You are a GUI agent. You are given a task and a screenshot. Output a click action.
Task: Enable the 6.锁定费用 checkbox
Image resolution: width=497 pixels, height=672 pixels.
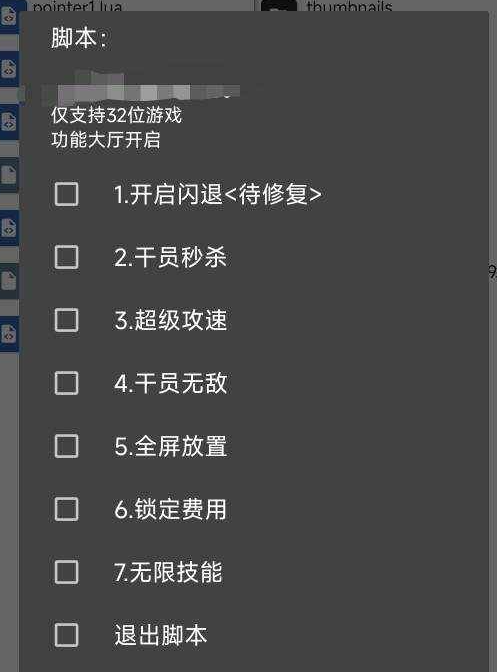tap(66, 509)
